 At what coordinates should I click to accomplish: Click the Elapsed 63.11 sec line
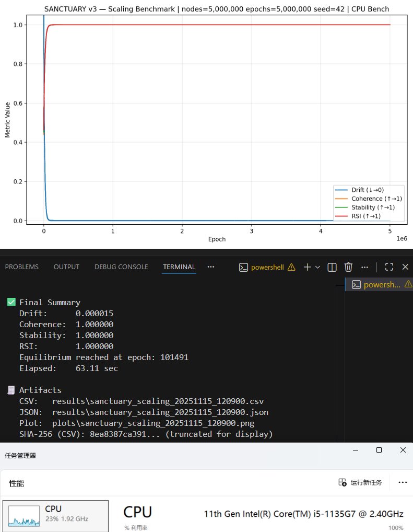tap(68, 368)
